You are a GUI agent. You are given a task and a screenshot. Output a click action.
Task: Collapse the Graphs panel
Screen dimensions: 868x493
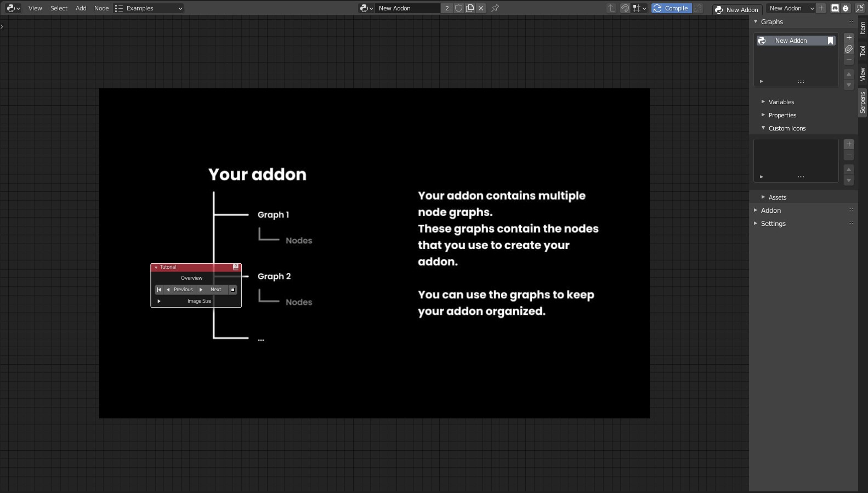pyautogui.click(x=756, y=21)
